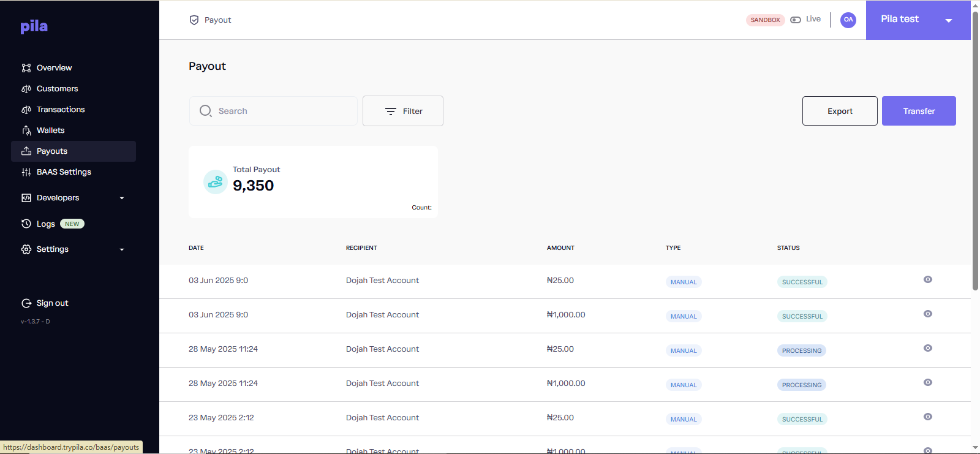980x454 pixels.
Task: Open the Filter options
Action: (403, 111)
